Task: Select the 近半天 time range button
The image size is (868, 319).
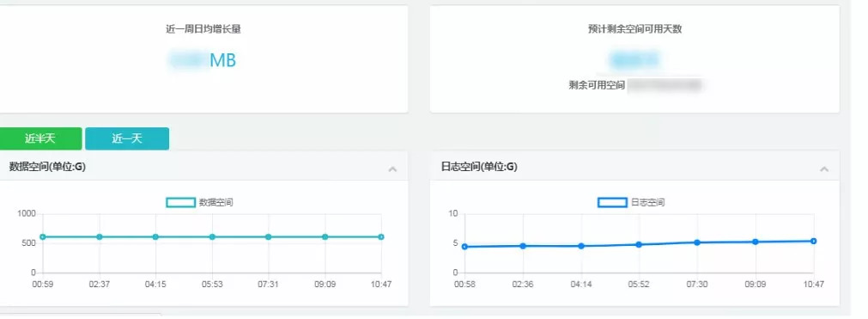Action: [x=40, y=138]
